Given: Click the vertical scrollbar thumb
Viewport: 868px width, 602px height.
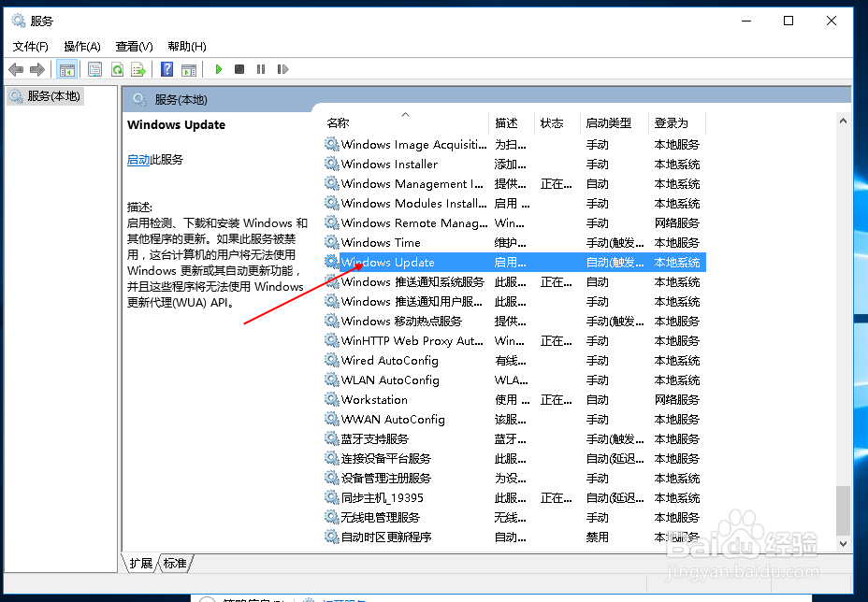Looking at the screenshot, I should (x=843, y=510).
